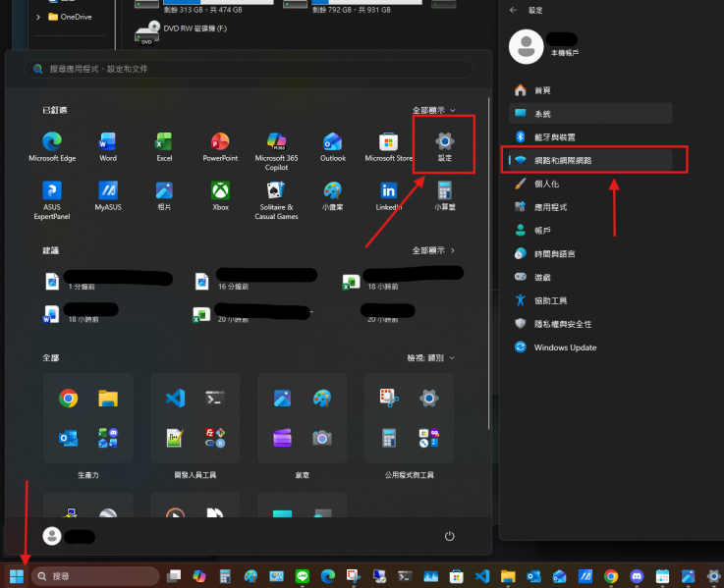724x588 pixels.
Task: Open Visual Studio Code in 開發人員工具
Action: point(176,398)
